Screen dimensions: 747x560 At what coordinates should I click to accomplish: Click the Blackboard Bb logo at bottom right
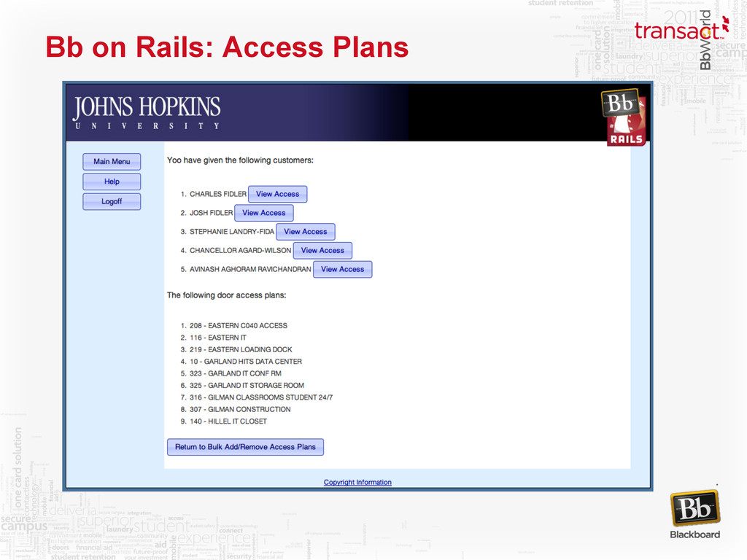(695, 516)
